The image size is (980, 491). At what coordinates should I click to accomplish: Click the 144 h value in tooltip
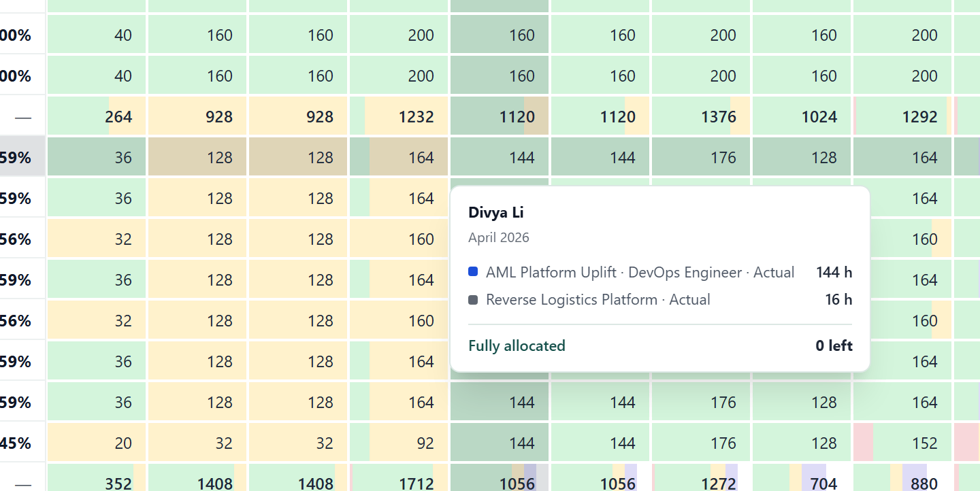click(x=834, y=272)
